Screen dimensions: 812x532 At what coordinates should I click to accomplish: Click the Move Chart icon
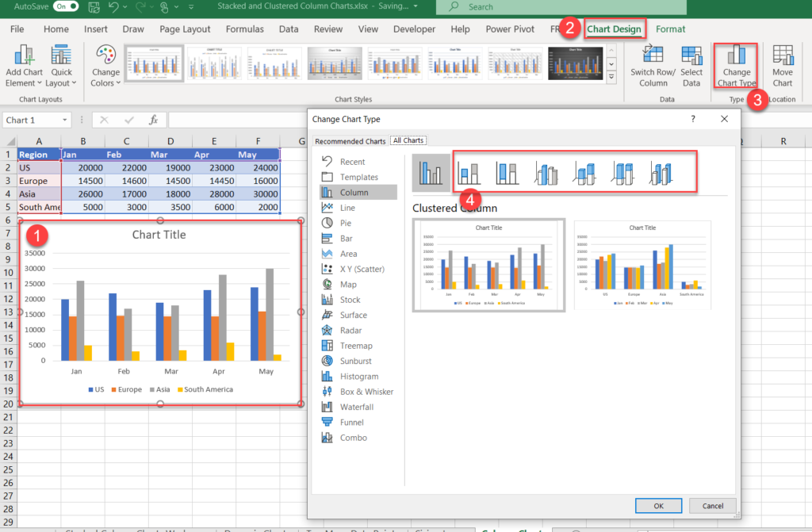(782, 65)
